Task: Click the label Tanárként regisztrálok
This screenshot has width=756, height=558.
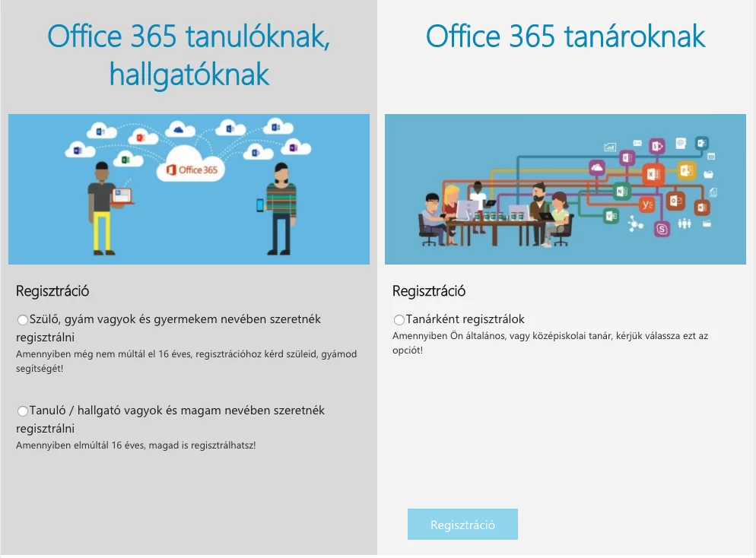Action: point(465,319)
